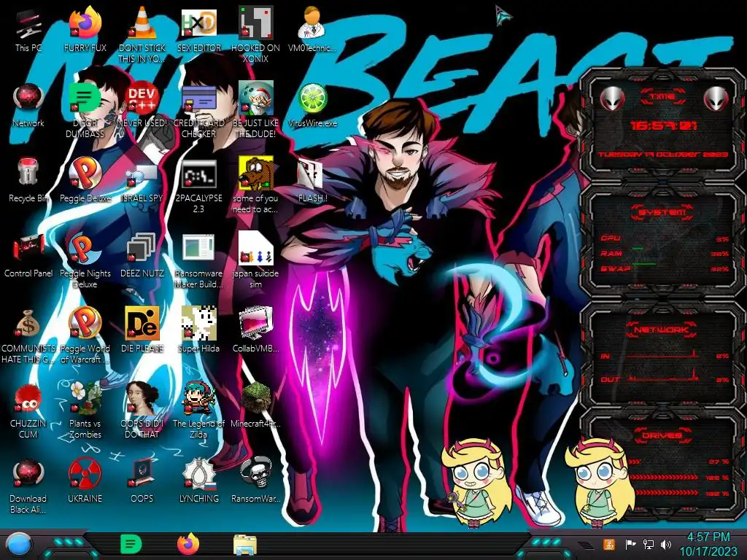The height and width of the screenshot is (560, 747).
Task: Launch HOOKED ON XONIX shortcut
Action: 256,36
